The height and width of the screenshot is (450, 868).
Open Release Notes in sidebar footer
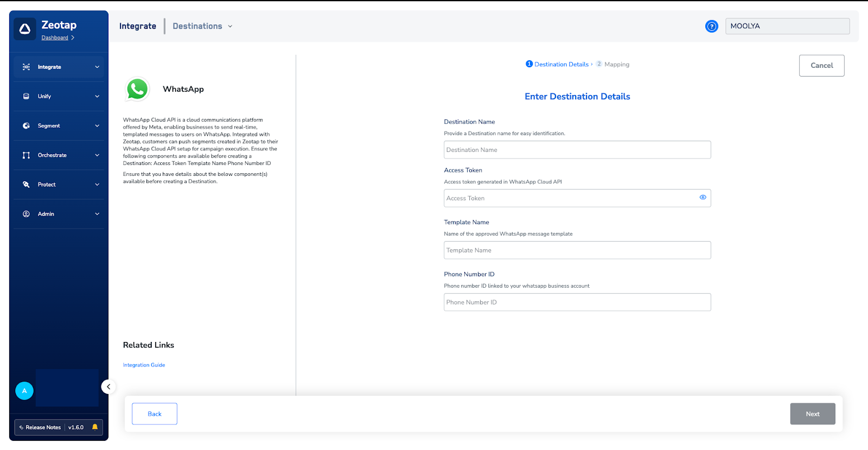(40, 428)
